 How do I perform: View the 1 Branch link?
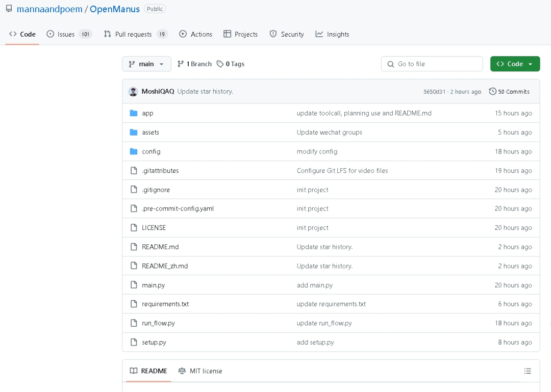pyautogui.click(x=195, y=64)
